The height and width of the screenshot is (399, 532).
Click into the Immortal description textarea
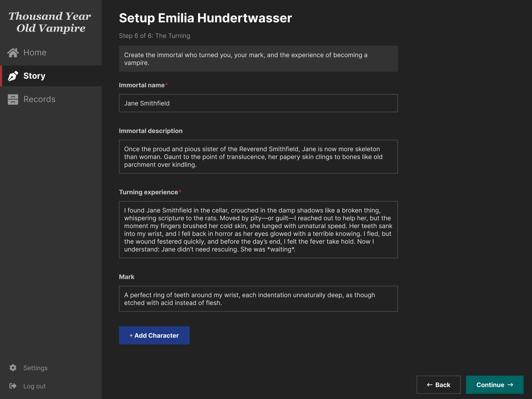tap(258, 156)
